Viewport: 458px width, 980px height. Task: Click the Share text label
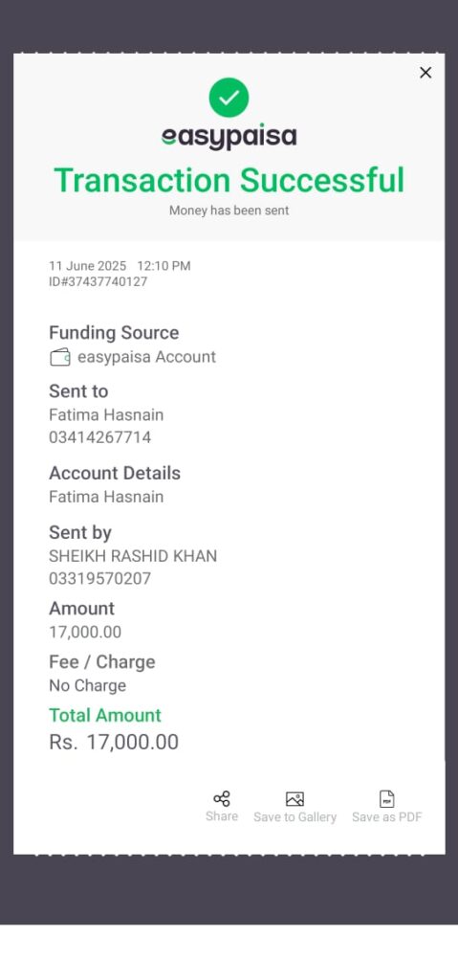[x=222, y=816]
